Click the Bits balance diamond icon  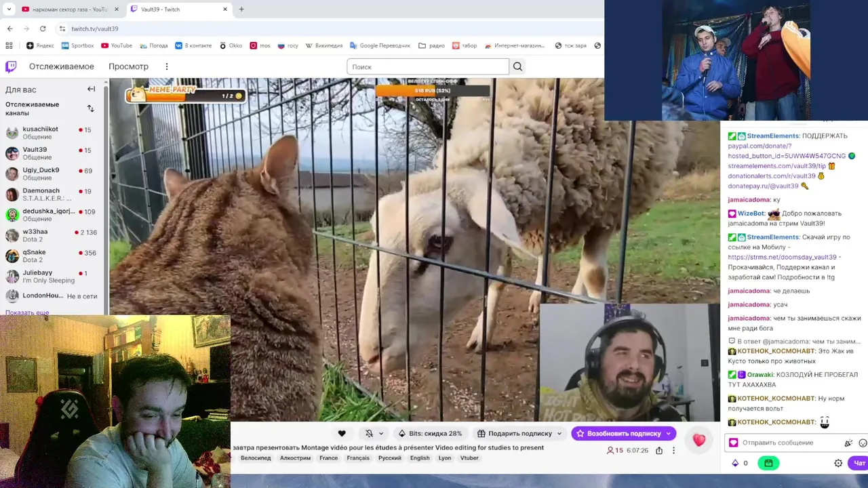tap(735, 463)
